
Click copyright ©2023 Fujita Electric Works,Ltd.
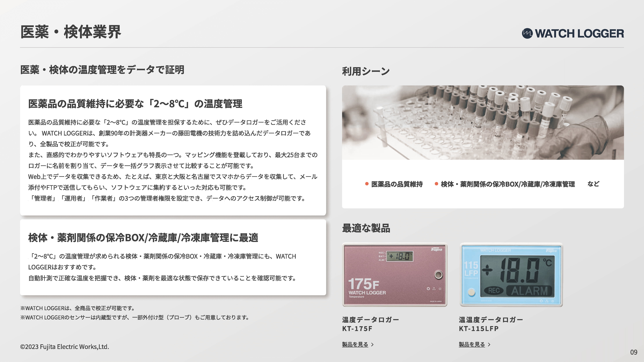[64, 347]
